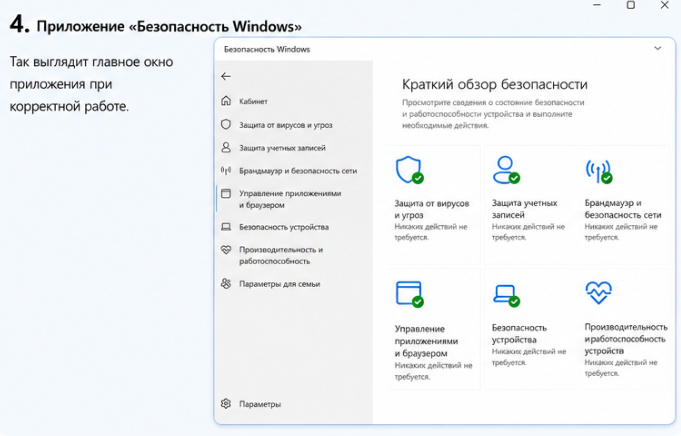Screen dimensions: 681x436
Task: Click the Защита учетных записей tile title
Action: coord(525,209)
